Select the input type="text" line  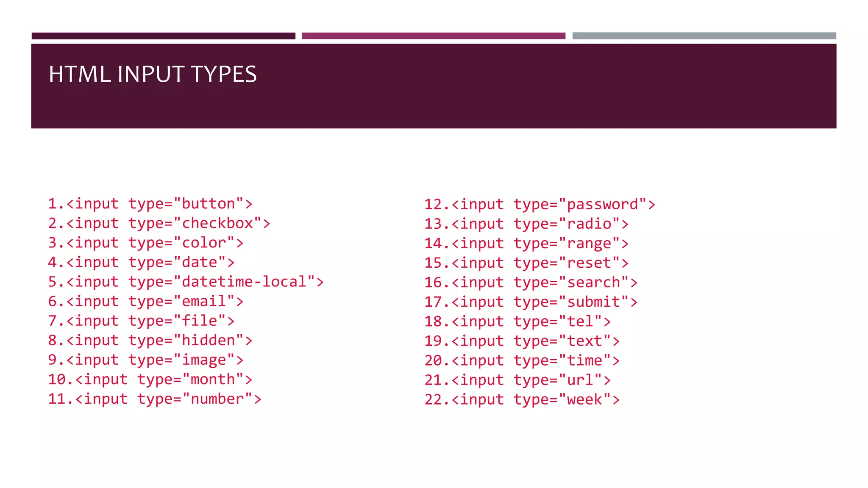click(522, 341)
